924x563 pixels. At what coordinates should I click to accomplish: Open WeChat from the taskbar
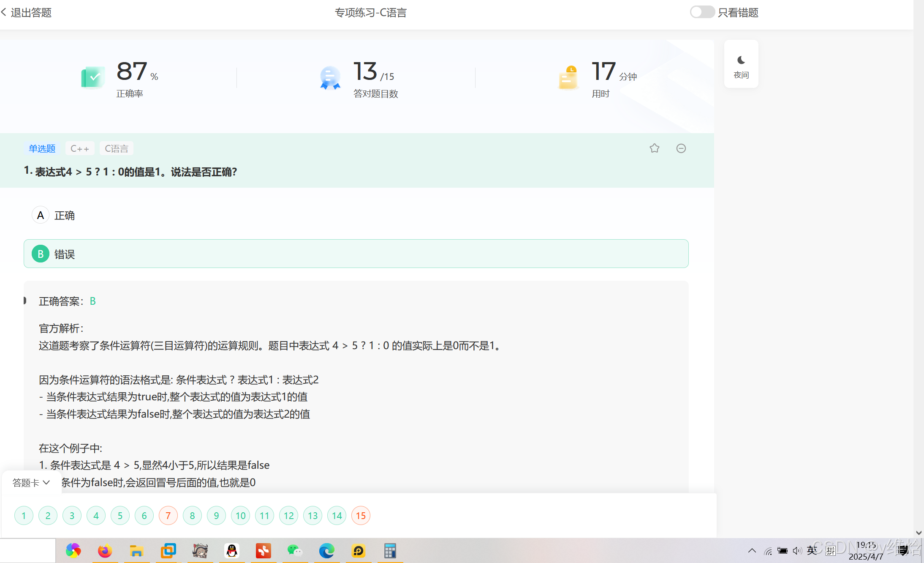[x=295, y=551]
